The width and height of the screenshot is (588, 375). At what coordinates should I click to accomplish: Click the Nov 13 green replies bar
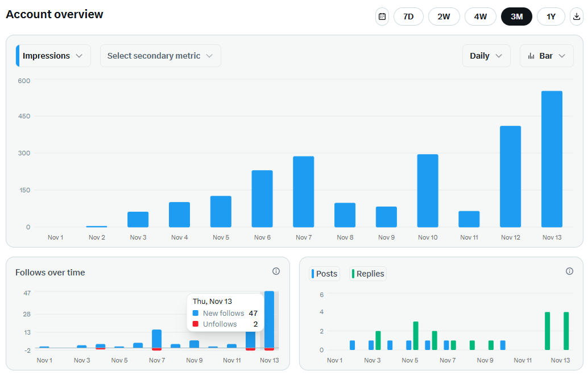[566, 331]
